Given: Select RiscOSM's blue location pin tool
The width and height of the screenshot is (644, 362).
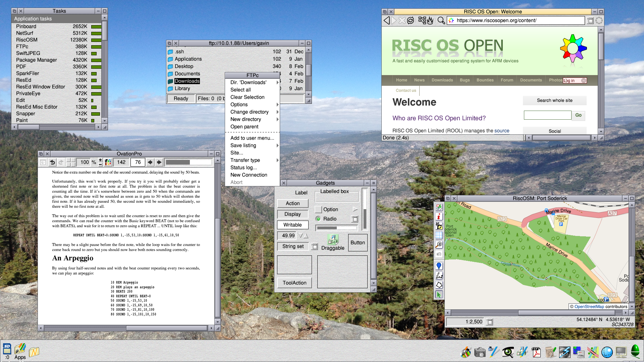Looking at the screenshot, I should point(439,266).
